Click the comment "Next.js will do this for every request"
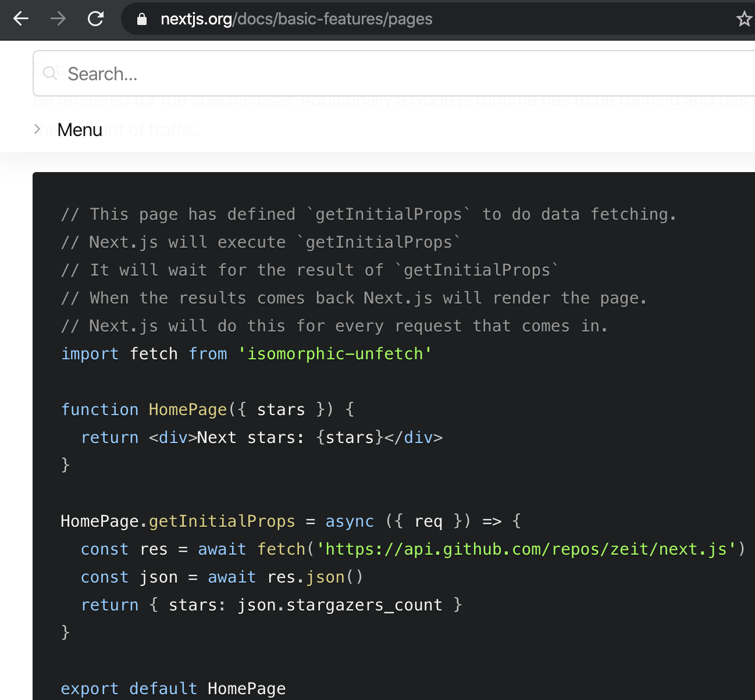 pyautogui.click(x=334, y=326)
